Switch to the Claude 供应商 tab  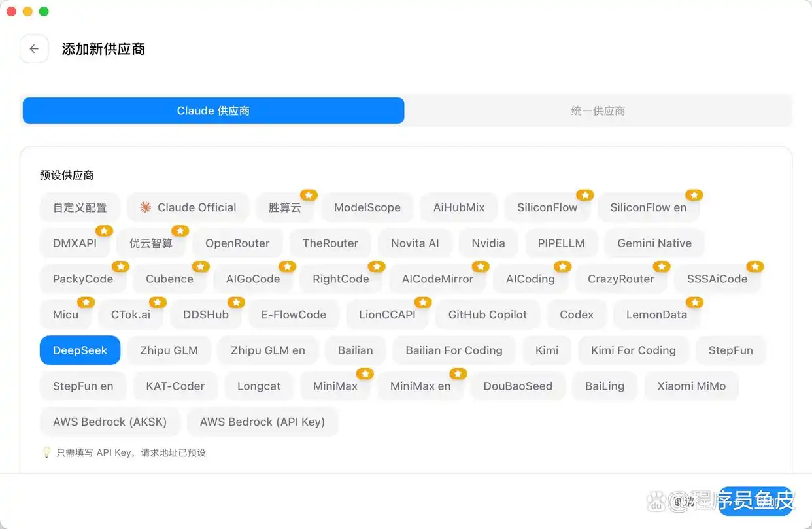(x=213, y=111)
